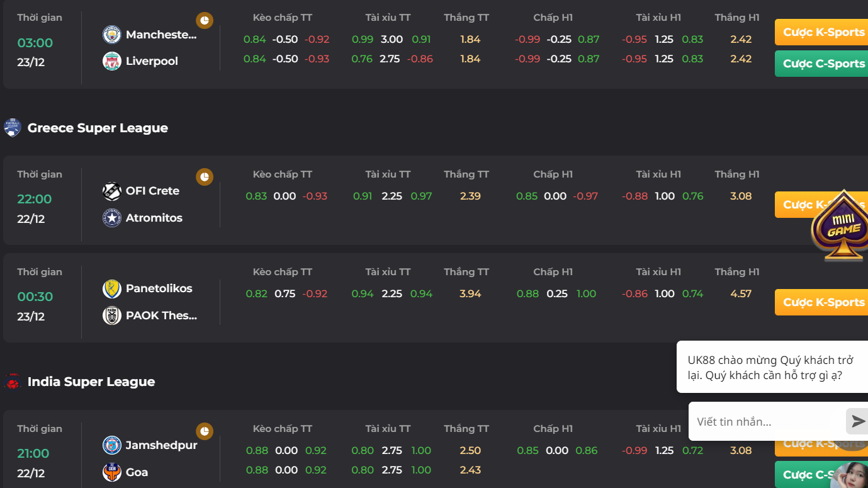The width and height of the screenshot is (868, 488).
Task: Open stats icon for Jamshedpur match
Action: 205,431
